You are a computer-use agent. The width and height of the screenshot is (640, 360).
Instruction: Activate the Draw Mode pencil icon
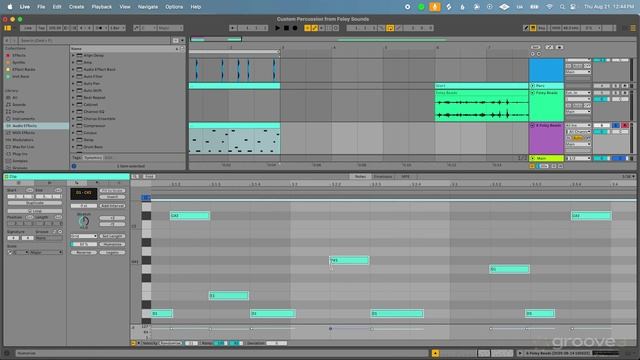(x=526, y=28)
